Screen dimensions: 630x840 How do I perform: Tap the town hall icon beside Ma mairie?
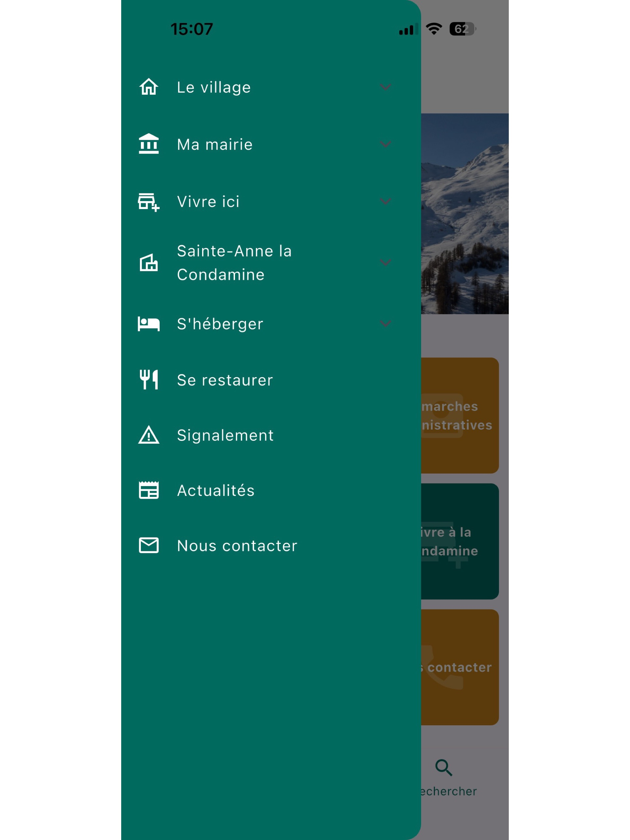[149, 144]
